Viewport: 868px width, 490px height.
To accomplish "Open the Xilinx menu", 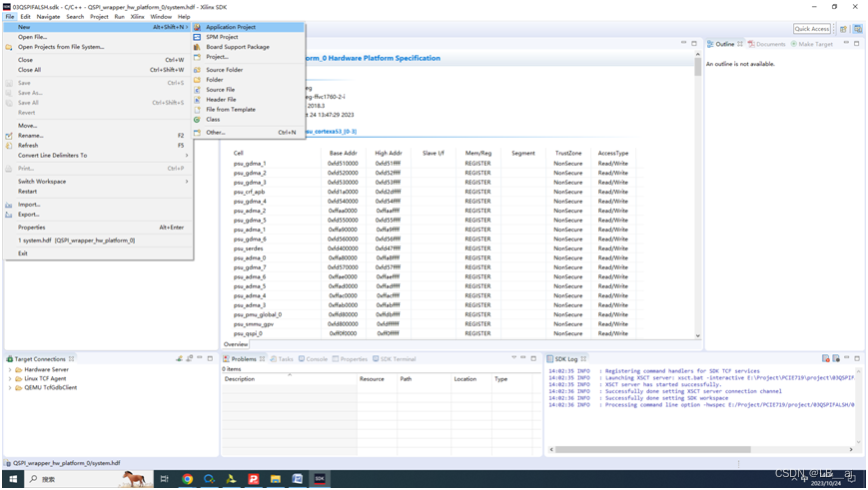I will (x=137, y=17).
